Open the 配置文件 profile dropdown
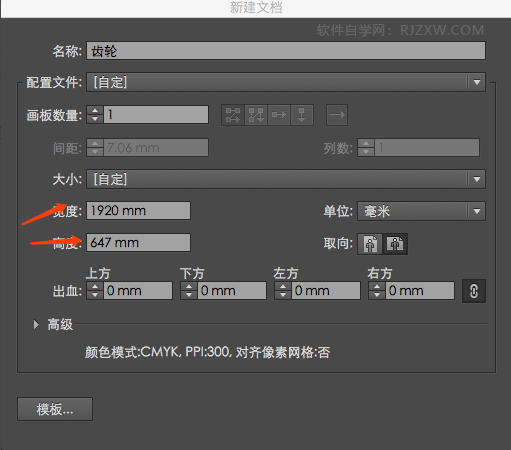 pos(286,82)
